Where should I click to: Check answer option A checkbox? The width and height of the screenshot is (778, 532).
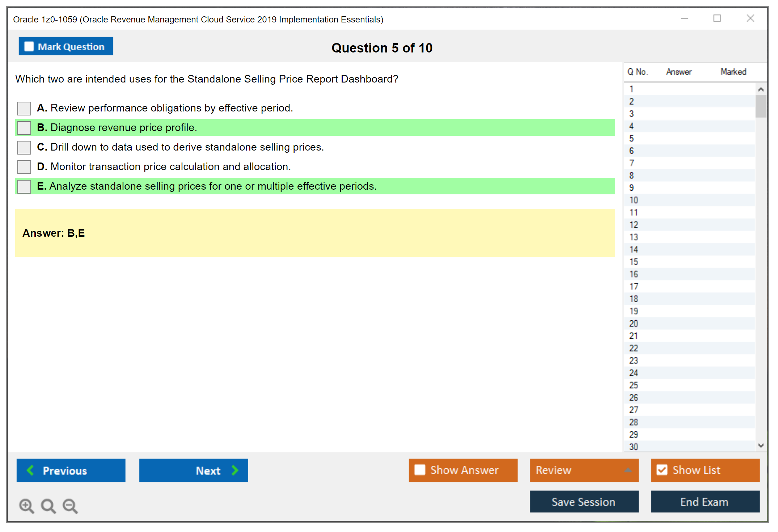(x=24, y=108)
